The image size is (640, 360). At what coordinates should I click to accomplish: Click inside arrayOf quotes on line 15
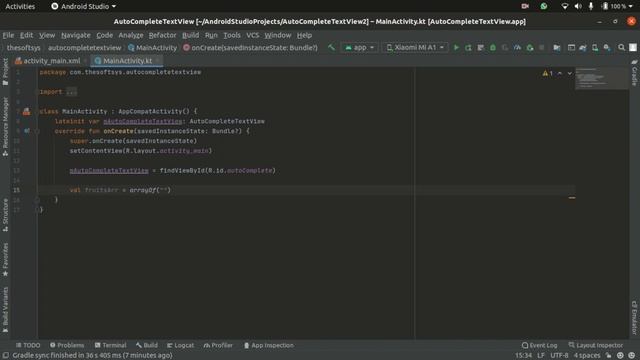click(164, 190)
